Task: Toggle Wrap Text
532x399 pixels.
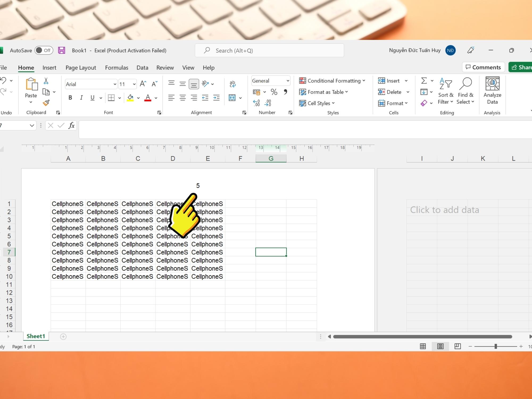Action: [232, 84]
